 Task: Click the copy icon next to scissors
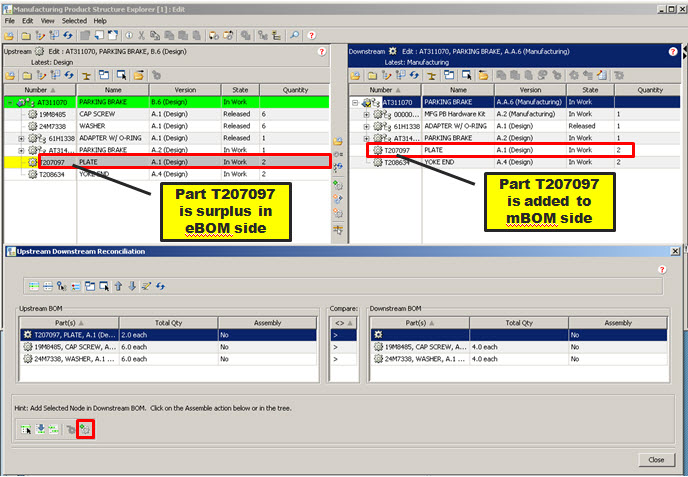(155, 36)
